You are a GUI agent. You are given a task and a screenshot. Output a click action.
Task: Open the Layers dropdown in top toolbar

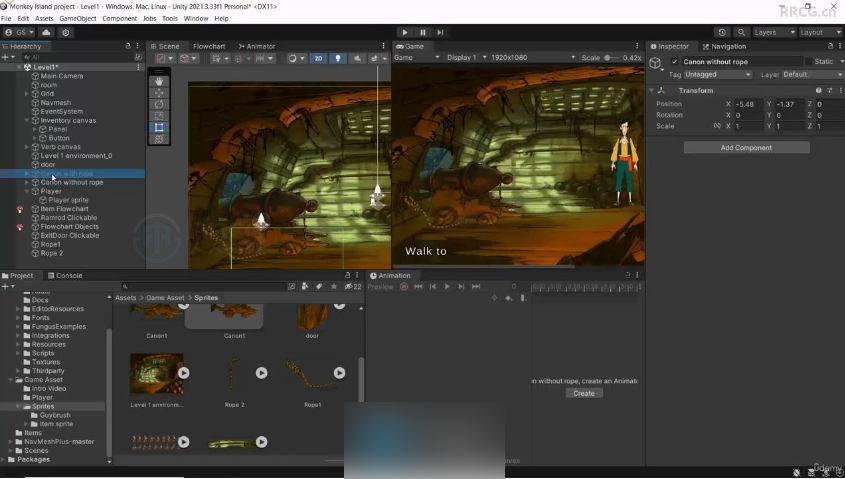pyautogui.click(x=774, y=32)
